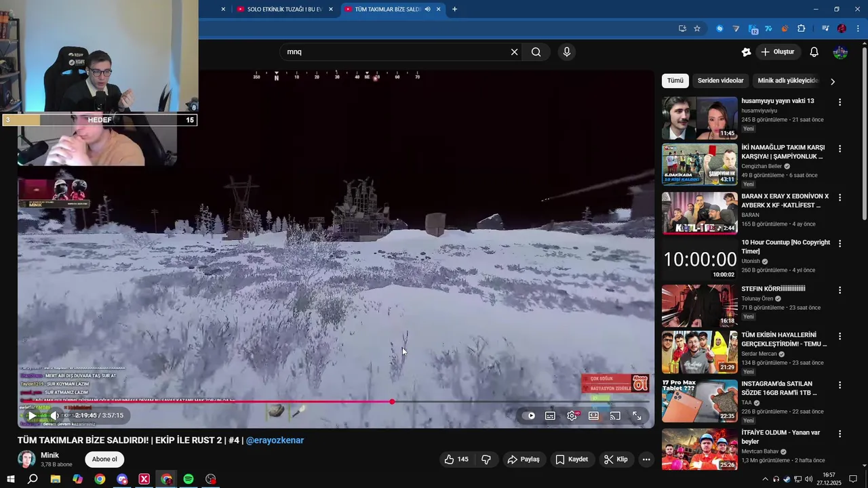Viewport: 868px width, 488px height.
Task: Open options for İTFAİYE OLDUM video
Action: point(840,433)
